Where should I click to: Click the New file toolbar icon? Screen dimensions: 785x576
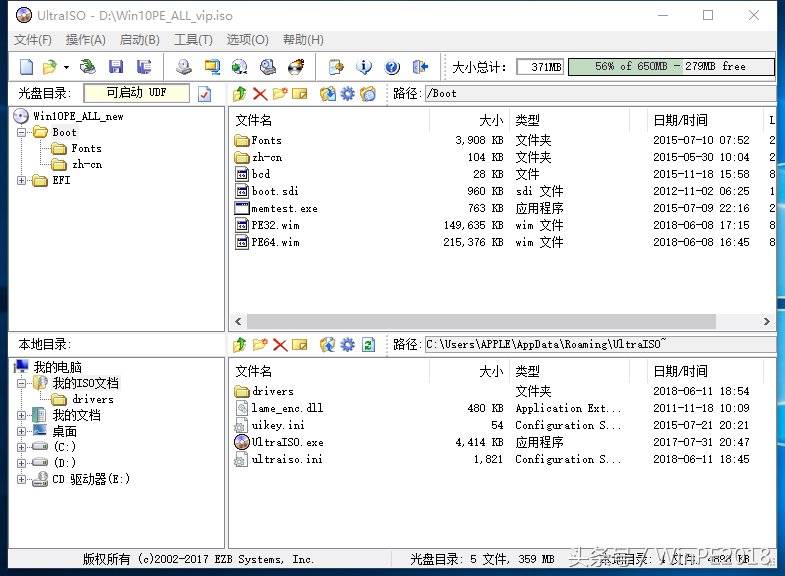click(26, 67)
